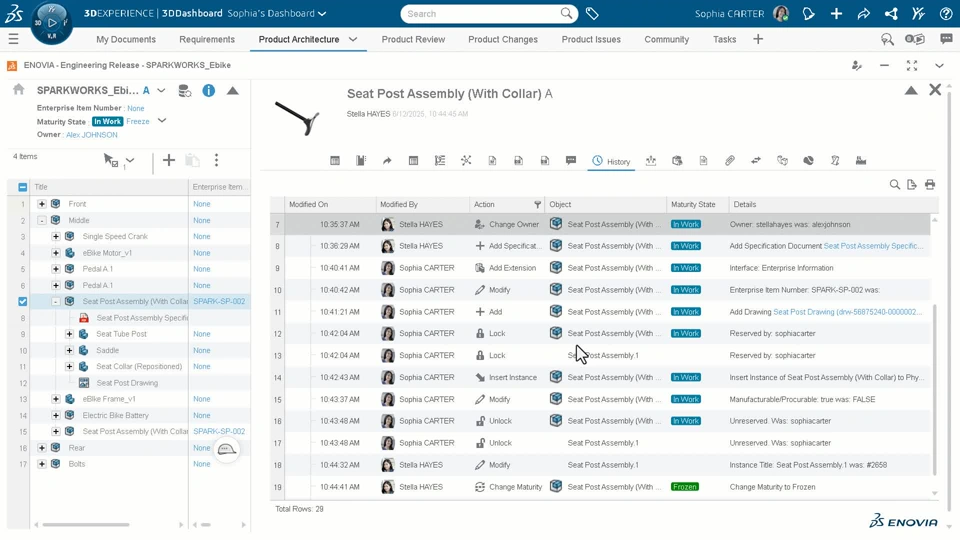Switch to the Requirements tab
This screenshot has width=960, height=540.
(x=207, y=39)
